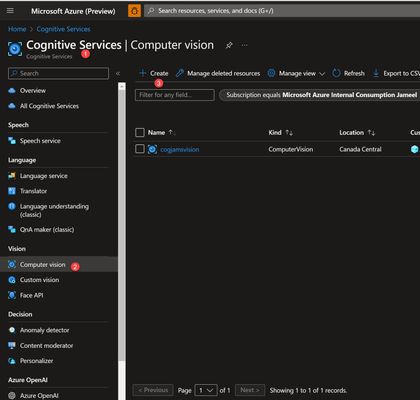The width and height of the screenshot is (420, 400).
Task: Select Translator in the sidebar
Action: (33, 191)
